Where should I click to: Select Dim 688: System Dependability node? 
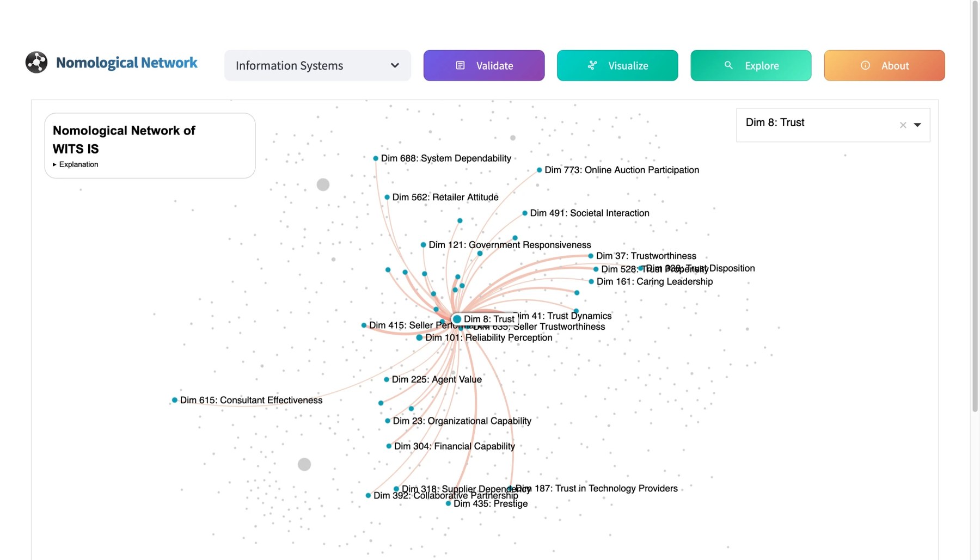click(376, 158)
